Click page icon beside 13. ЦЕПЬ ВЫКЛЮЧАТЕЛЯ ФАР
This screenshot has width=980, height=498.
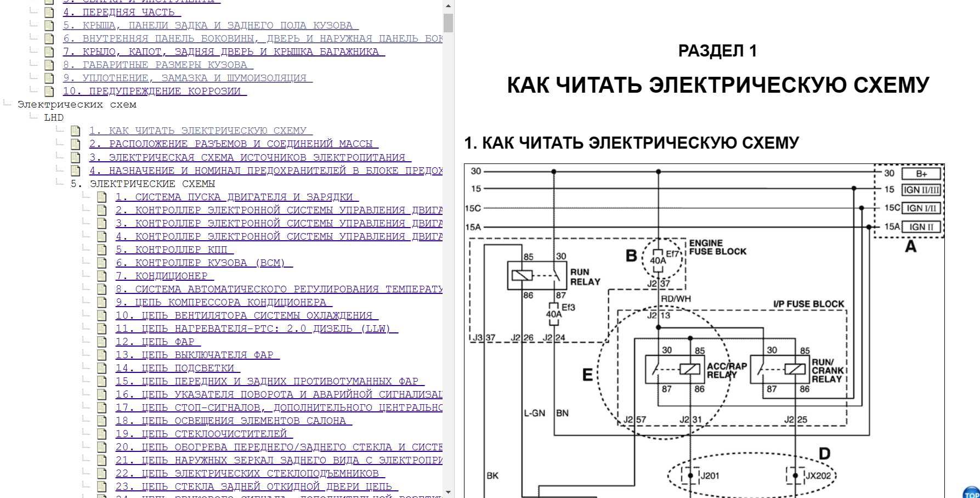[x=102, y=355]
